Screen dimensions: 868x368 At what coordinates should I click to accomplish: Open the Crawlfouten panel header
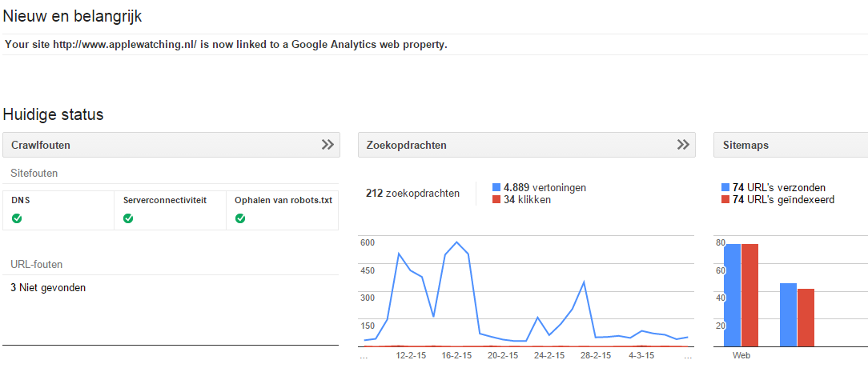coord(171,145)
